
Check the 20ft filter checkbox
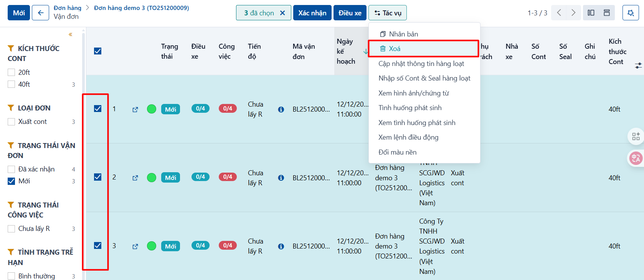click(12, 72)
